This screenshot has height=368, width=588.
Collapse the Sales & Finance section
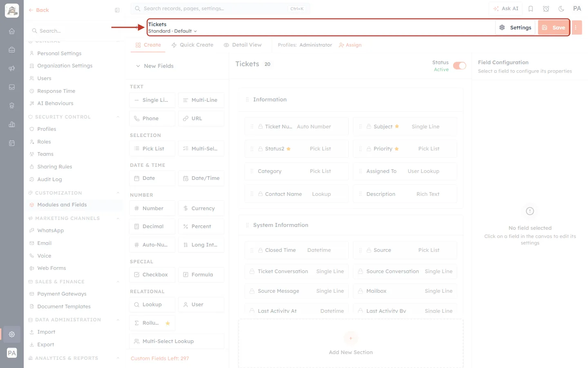point(118,282)
